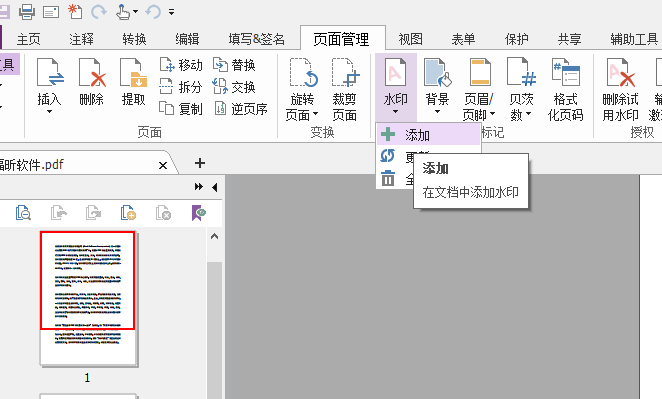Expand the 贝茨数 dropdown arrow
The image size is (662, 399).
pos(529,114)
